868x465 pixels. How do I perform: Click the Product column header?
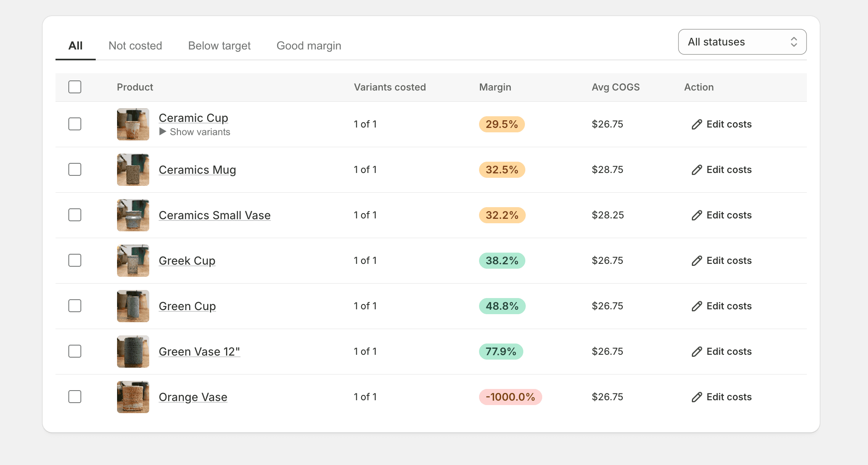[135, 87]
